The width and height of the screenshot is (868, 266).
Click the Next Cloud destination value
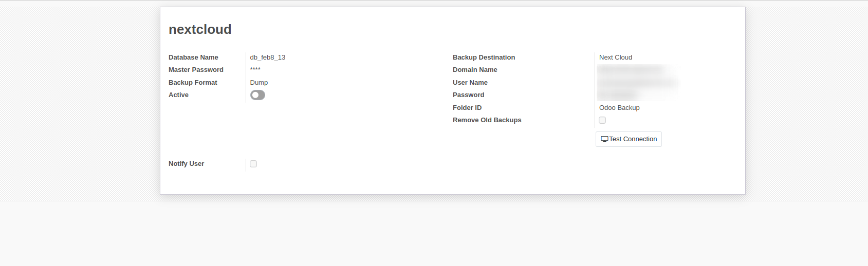click(616, 58)
